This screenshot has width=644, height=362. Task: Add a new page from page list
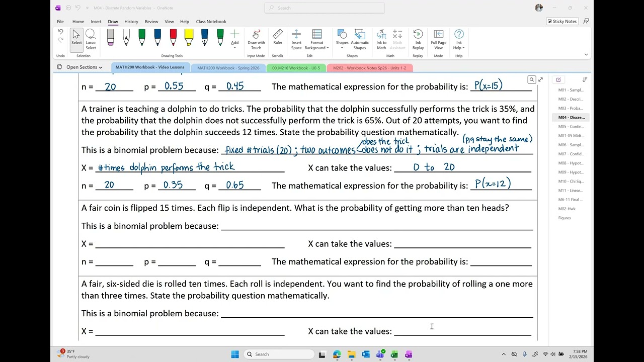(x=558, y=79)
